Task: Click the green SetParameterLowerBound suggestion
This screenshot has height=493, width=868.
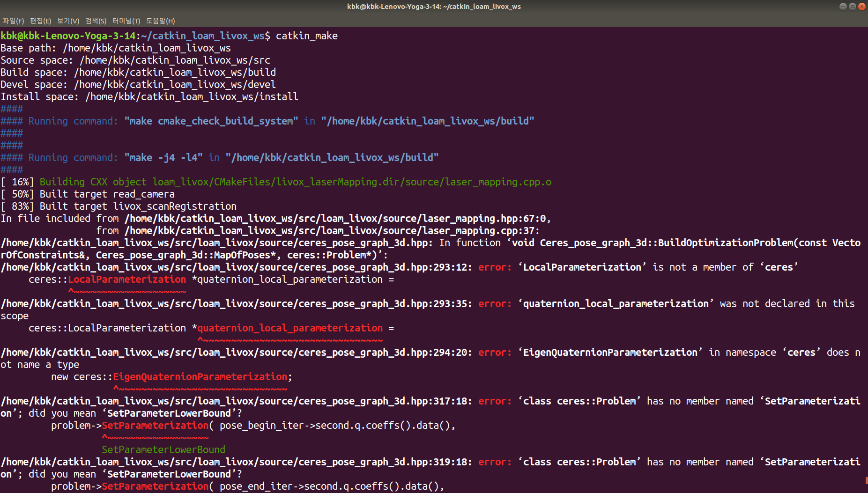Action: [x=163, y=450]
